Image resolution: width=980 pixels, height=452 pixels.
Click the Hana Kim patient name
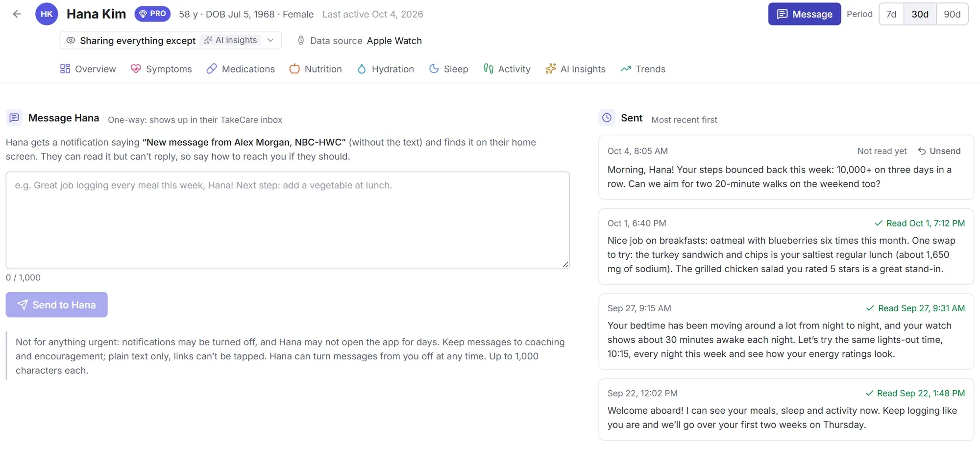pyautogui.click(x=96, y=14)
